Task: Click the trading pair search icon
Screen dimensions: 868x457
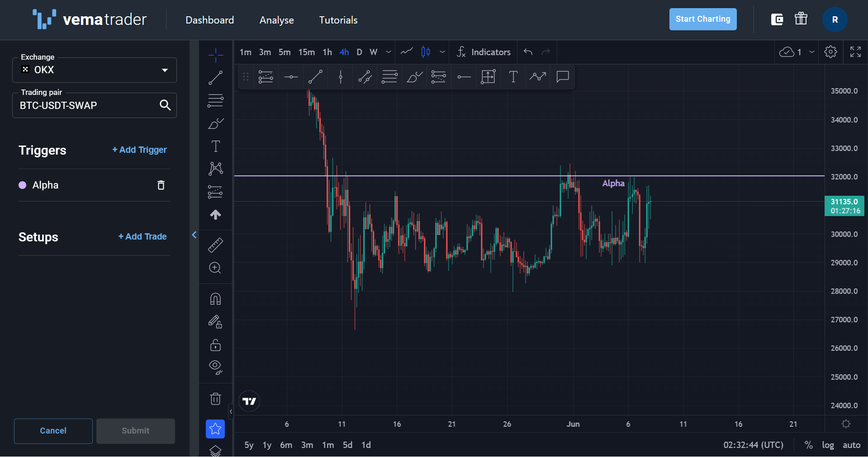Action: click(x=165, y=105)
